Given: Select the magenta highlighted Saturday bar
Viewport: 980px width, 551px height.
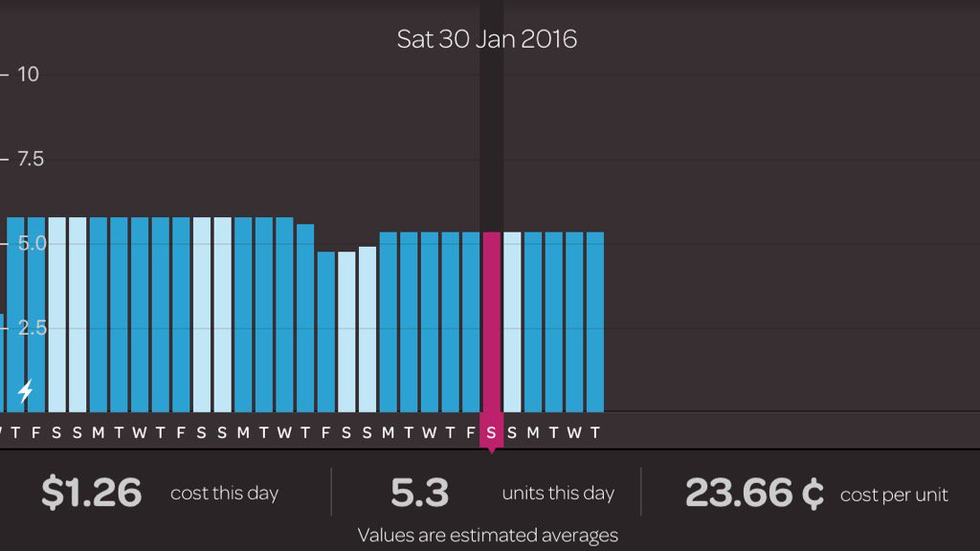Looking at the screenshot, I should tap(491, 320).
